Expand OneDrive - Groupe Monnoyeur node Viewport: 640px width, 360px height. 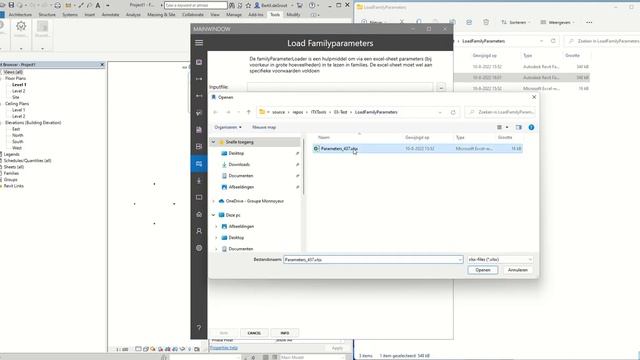pos(213,201)
